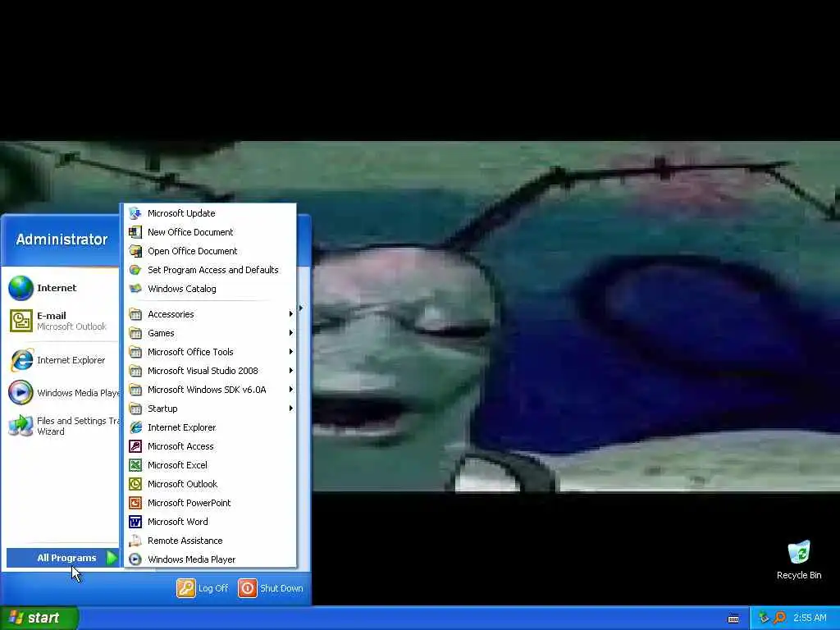
Task: Click the Microsoft Windows SDK v6.0A folder icon
Action: tap(135, 390)
